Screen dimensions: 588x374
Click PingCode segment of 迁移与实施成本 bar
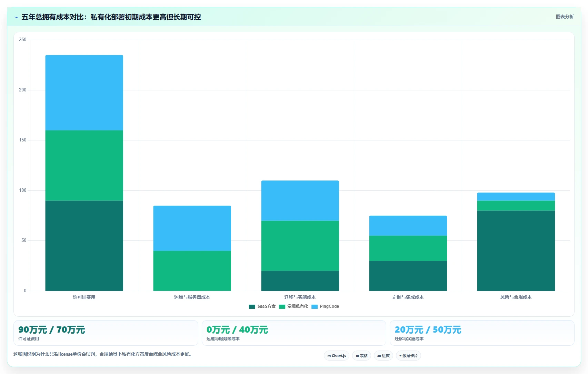coord(300,201)
